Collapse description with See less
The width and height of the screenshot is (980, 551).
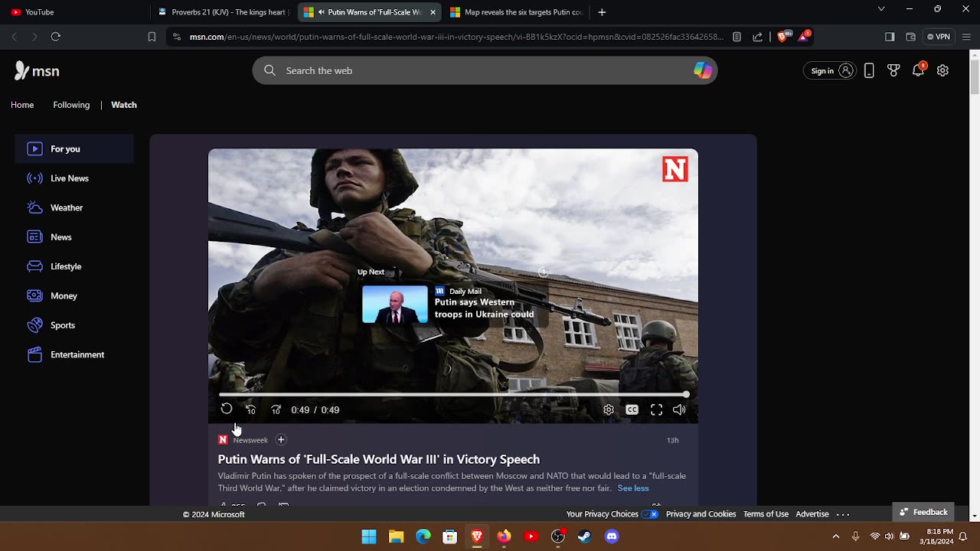click(x=633, y=488)
